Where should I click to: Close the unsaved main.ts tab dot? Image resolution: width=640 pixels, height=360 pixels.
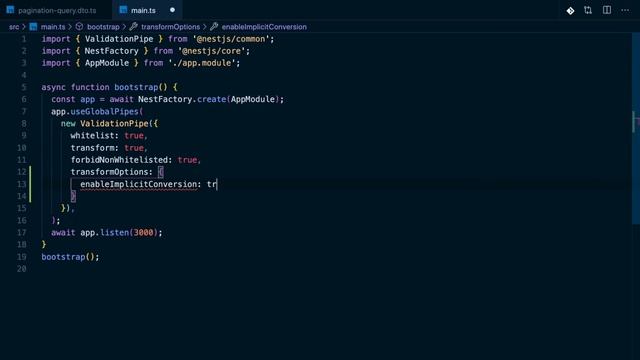pos(172,10)
